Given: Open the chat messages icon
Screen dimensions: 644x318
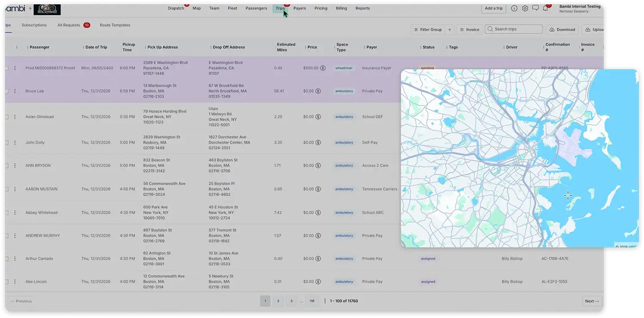Looking at the screenshot, I should tap(535, 8).
